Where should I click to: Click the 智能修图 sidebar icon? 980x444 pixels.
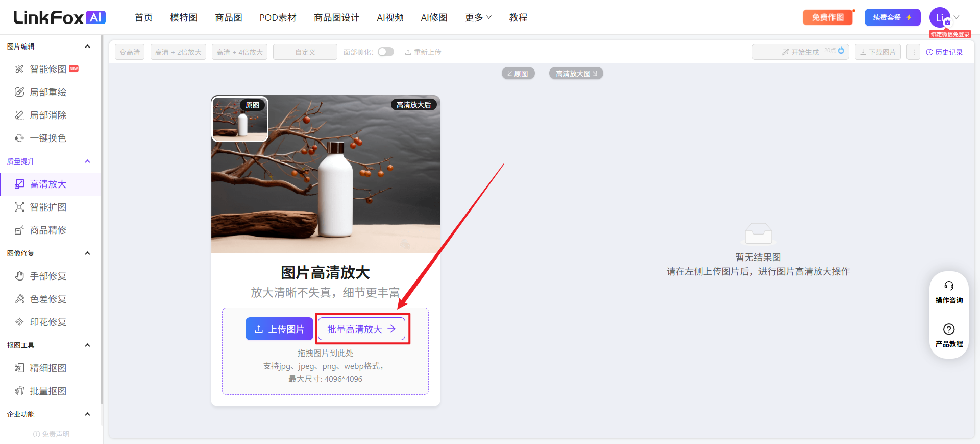[19, 69]
